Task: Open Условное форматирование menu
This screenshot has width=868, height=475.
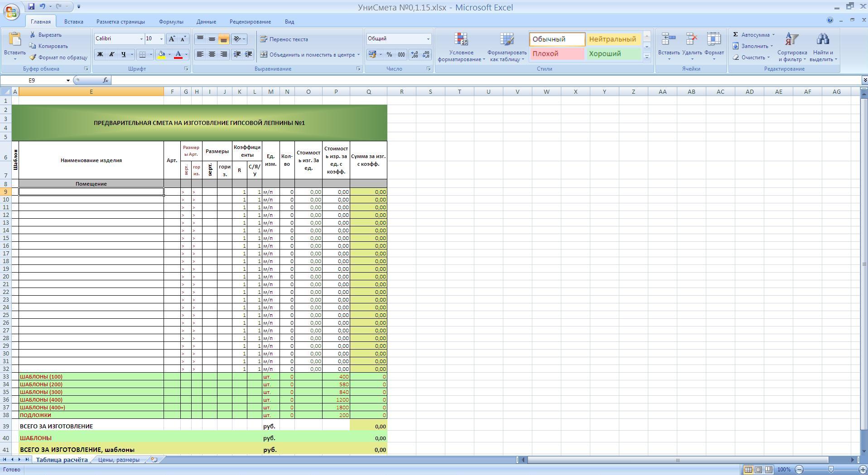Action: tap(461, 47)
